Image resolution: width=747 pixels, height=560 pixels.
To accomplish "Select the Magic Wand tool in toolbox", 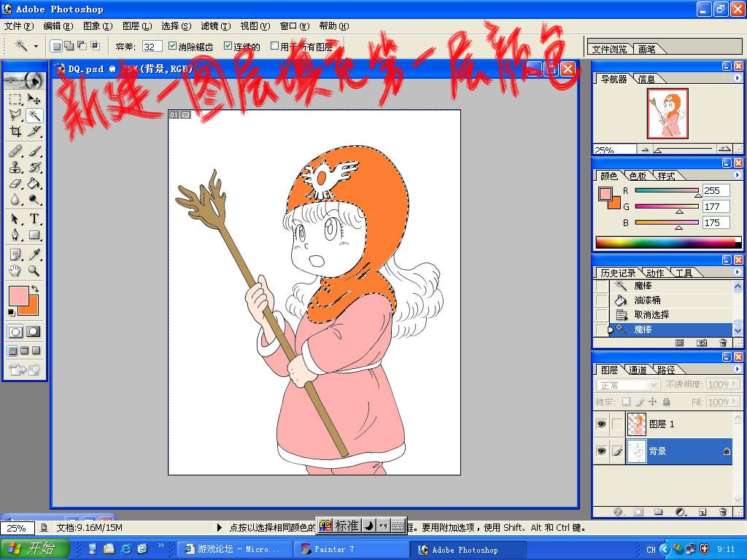I will pyautogui.click(x=34, y=115).
